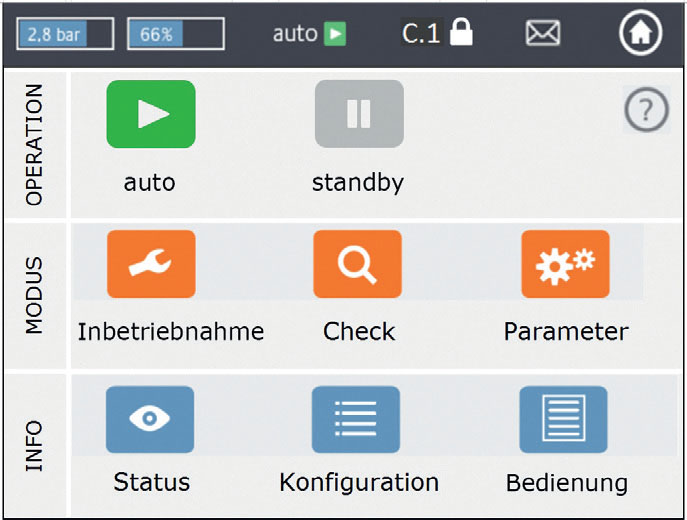
Task: Switch to standby with the pause button
Action: [x=359, y=114]
